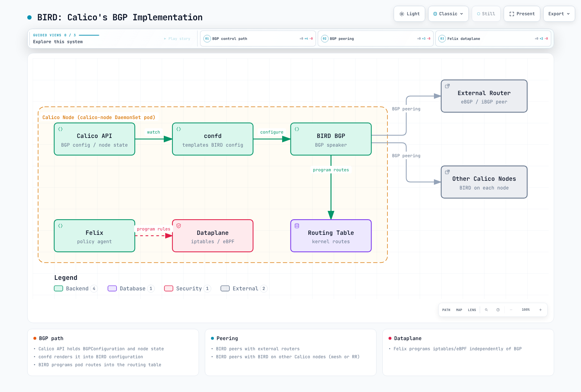Open guided view 01 BGP control path
The width and height of the screenshot is (581, 392).
point(258,38)
